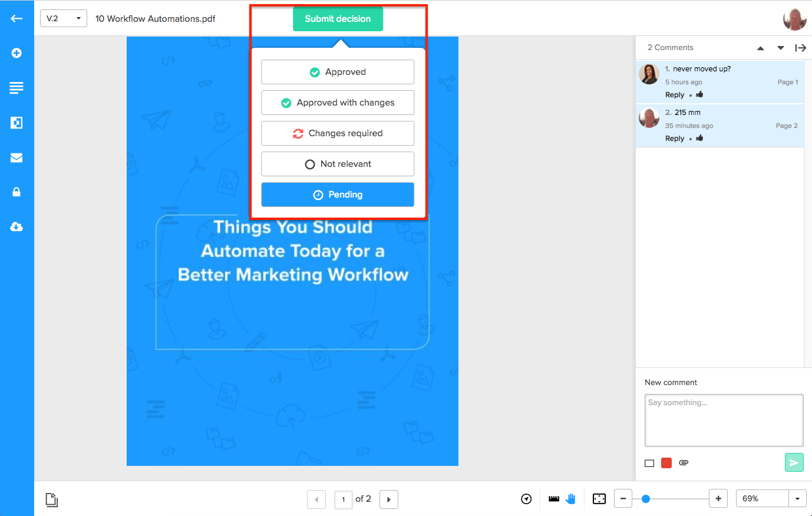This screenshot has width=812, height=516.
Task: Collapse the comments panel with arrow icon
Action: click(800, 48)
